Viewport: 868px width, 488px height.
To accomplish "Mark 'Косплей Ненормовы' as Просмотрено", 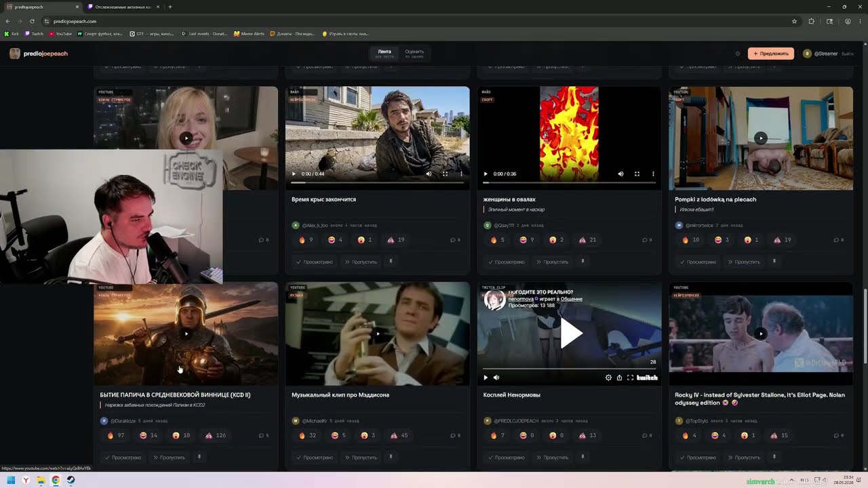I will click(507, 457).
